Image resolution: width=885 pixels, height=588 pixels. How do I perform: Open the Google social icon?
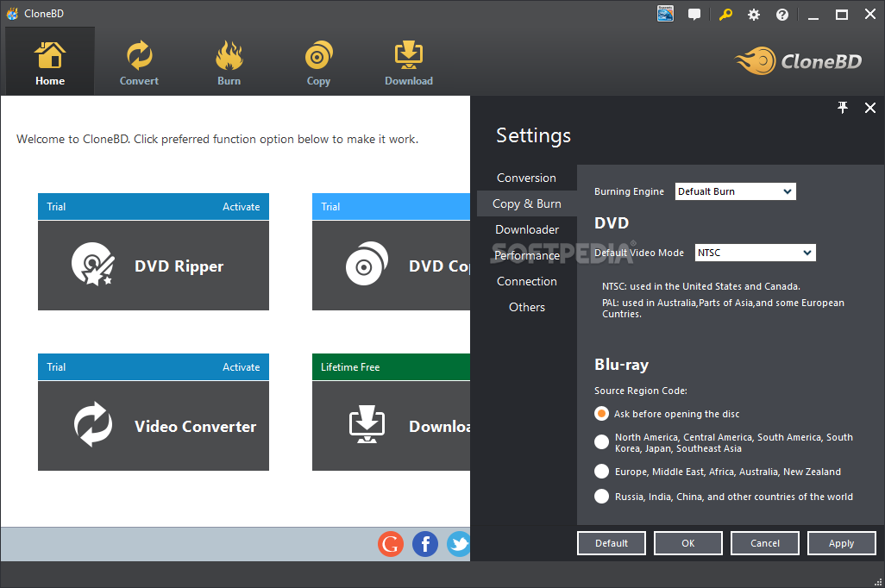coord(391,544)
